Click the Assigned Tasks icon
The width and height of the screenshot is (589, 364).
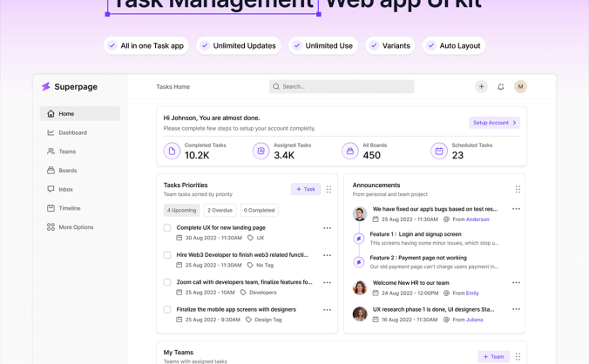point(261,151)
